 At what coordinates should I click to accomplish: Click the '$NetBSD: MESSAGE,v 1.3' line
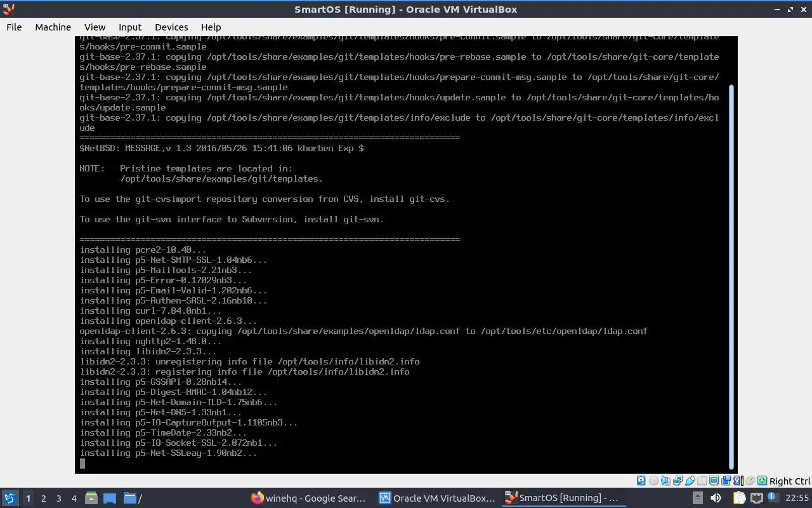[222, 148]
